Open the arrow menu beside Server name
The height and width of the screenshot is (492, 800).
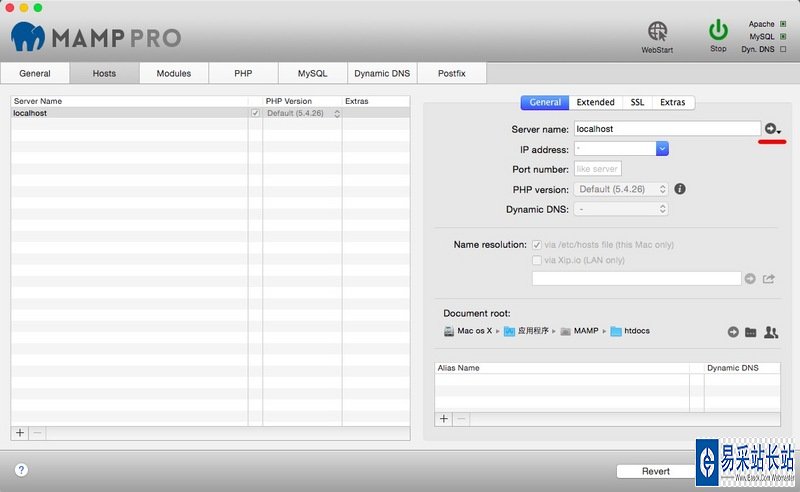tap(772, 129)
